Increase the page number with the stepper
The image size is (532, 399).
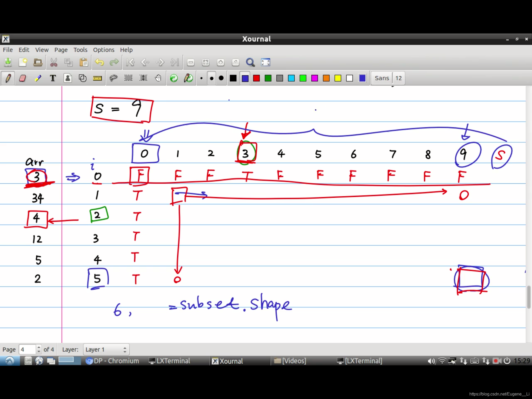(x=39, y=347)
